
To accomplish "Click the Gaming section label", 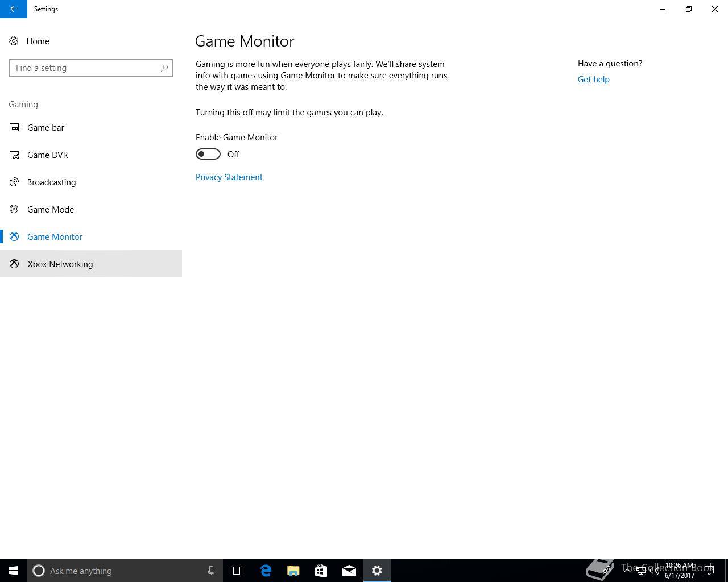I will 23,105.
